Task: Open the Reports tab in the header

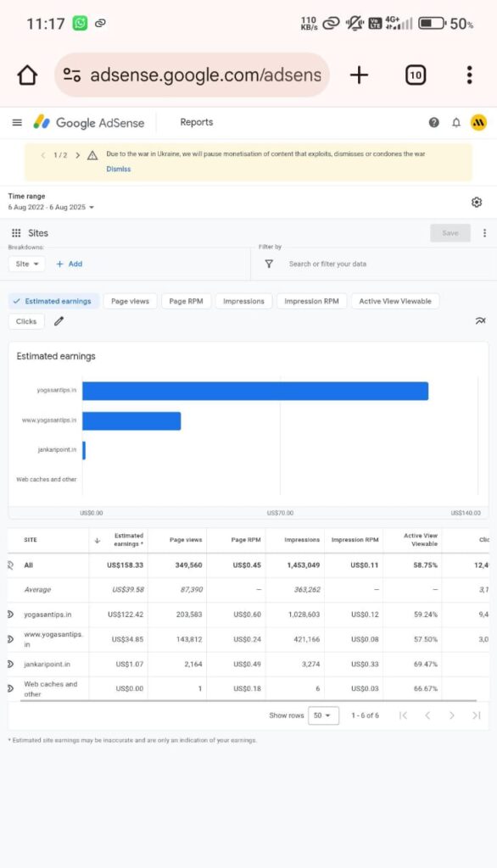Action: click(196, 122)
